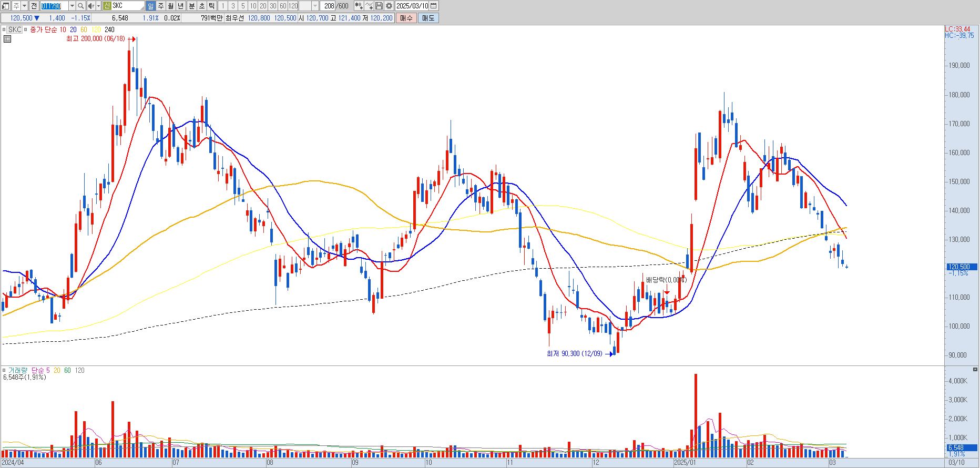Click the yellow 120 moving average legend
The width and height of the screenshot is (980, 468).
(x=96, y=30)
